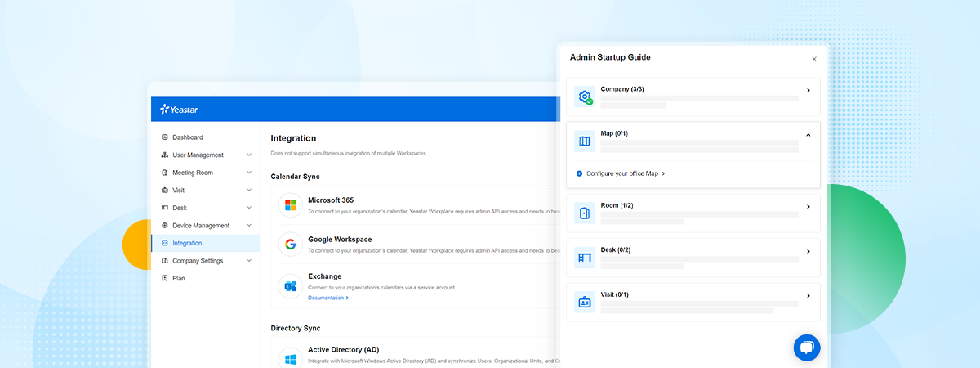Select the Active Directory (AD) title

click(344, 349)
